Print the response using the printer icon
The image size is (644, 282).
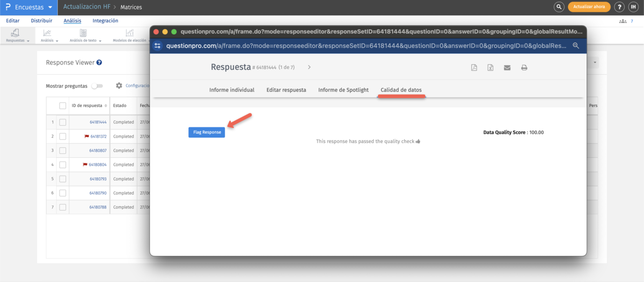(x=524, y=68)
